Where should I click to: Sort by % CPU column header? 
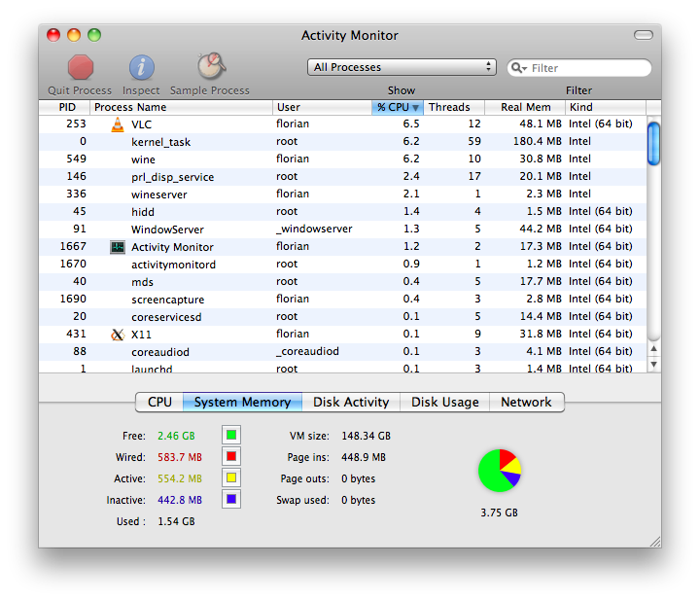coord(398,107)
